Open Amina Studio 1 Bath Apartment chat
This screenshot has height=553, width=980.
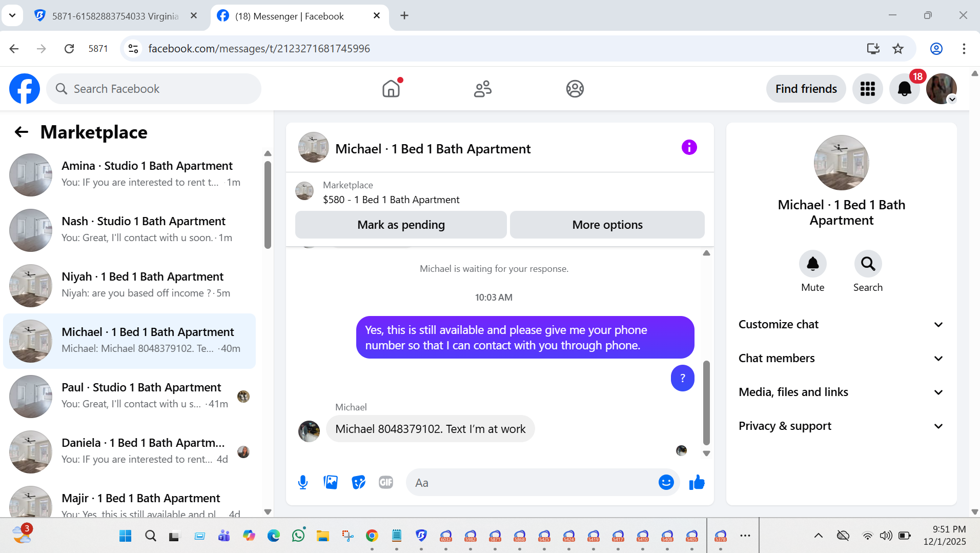(129, 174)
